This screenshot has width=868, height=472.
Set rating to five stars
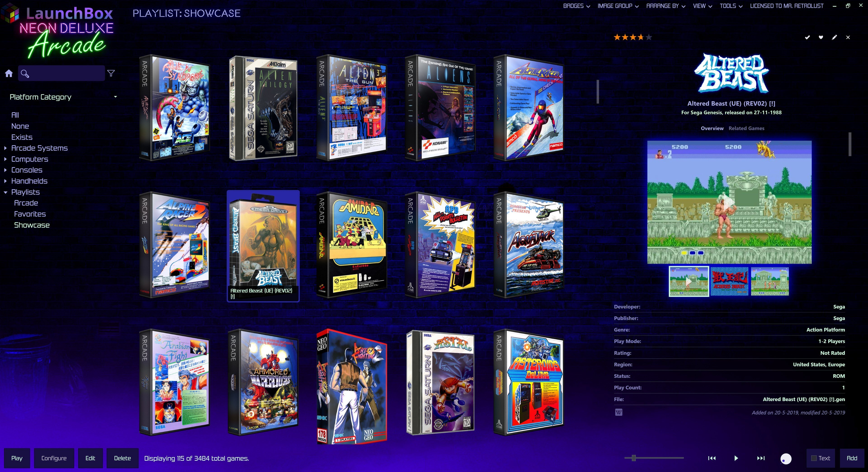coord(649,37)
